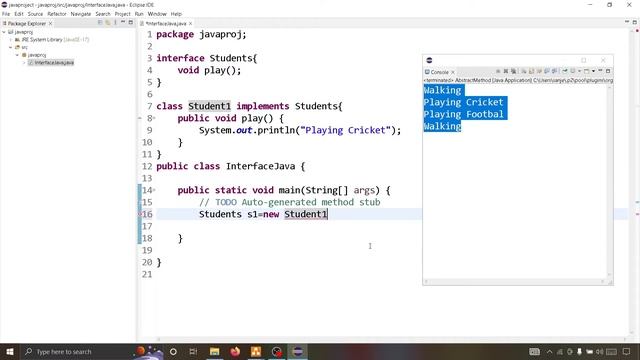Open the Help menu
The height and width of the screenshot is (360, 640).
176,14
